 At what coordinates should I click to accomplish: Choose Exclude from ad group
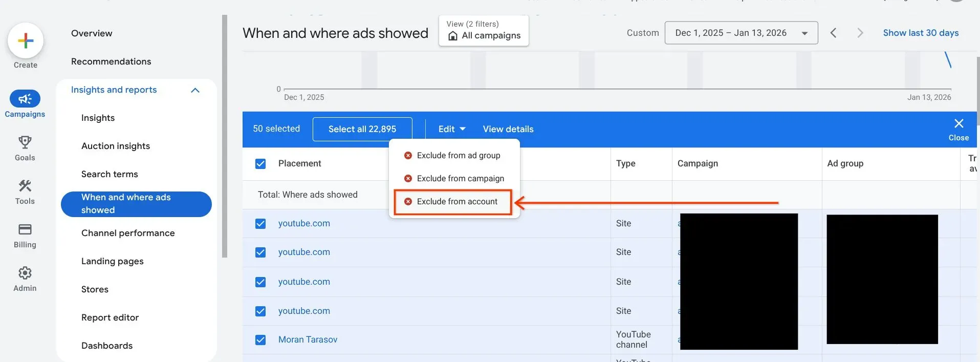tap(454, 155)
